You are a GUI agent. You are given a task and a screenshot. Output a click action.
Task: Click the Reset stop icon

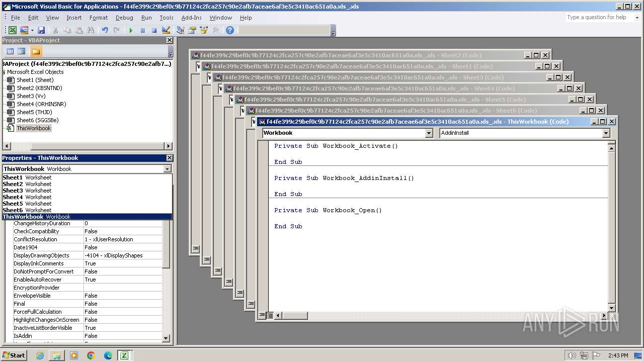(x=154, y=30)
